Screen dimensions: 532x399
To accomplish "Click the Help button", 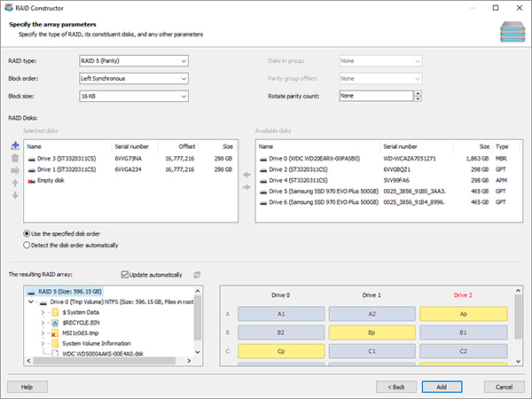I will point(27,387).
